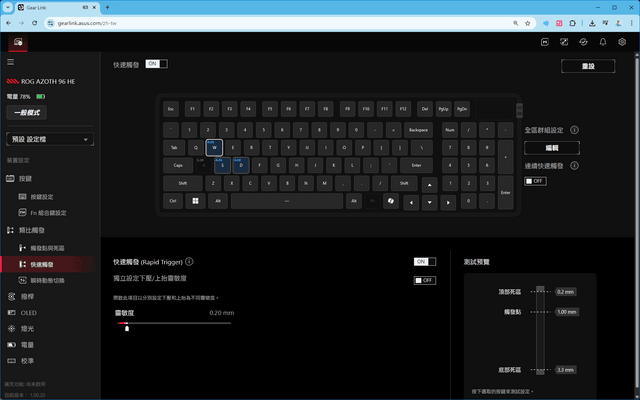
Task: Click the 靈敏度 sensitivity slider track
Action: point(174,323)
